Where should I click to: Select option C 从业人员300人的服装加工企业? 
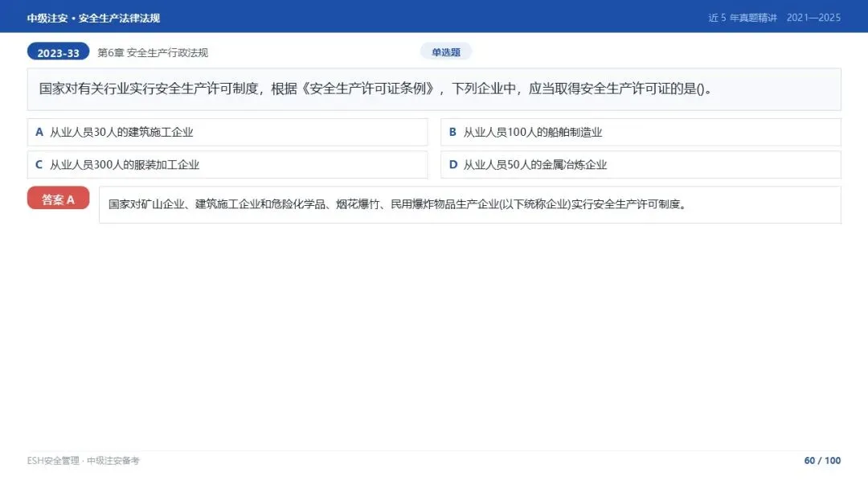tap(227, 165)
